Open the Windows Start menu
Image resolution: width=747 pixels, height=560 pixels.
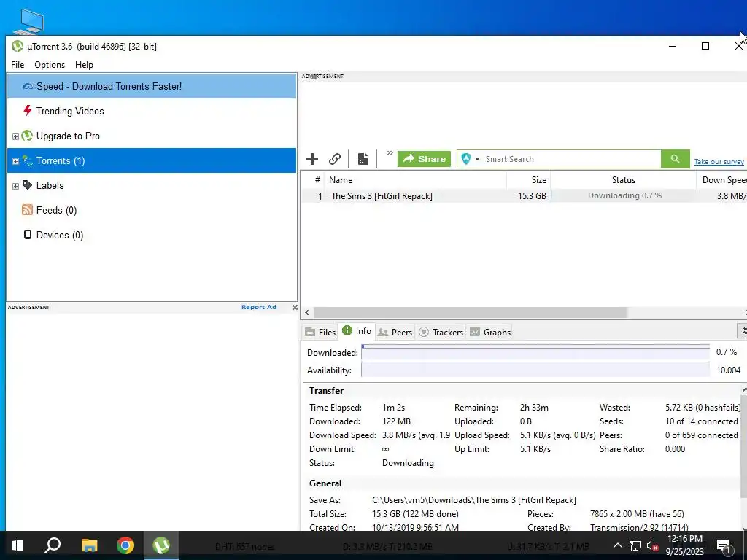click(x=18, y=545)
